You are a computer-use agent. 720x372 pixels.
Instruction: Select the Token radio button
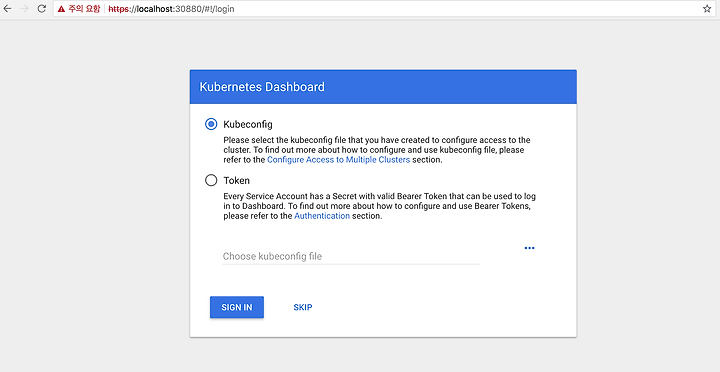[211, 180]
